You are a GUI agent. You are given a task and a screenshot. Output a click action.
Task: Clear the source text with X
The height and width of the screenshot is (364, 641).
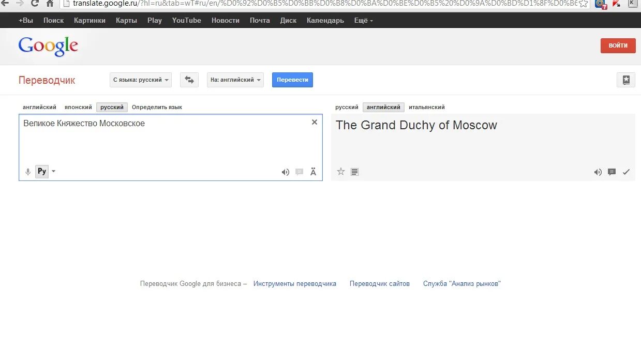click(x=314, y=122)
